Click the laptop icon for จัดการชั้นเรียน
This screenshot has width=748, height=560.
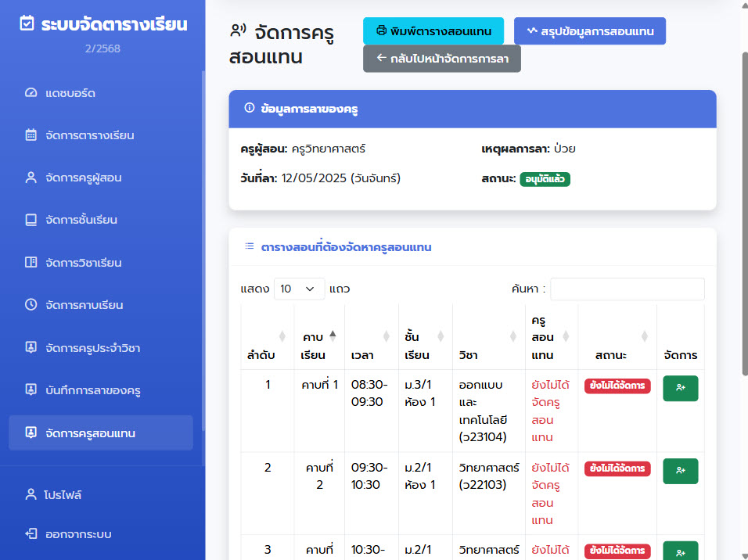31,220
